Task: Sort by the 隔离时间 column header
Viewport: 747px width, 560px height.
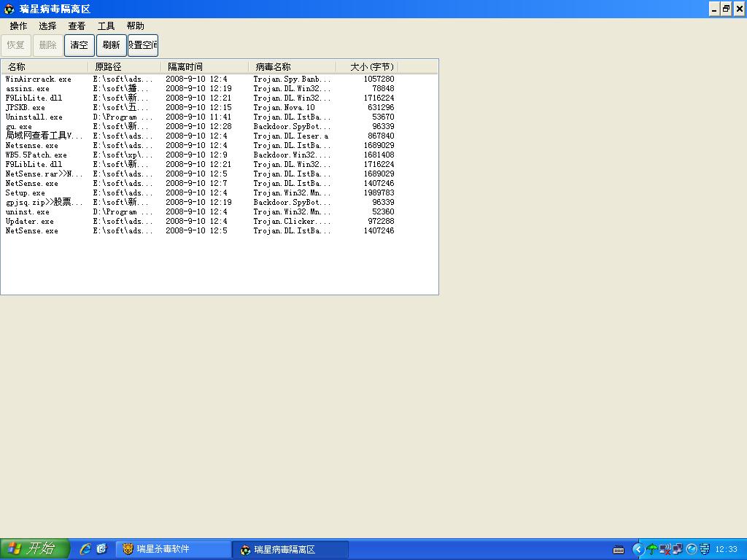Action: 204,66
